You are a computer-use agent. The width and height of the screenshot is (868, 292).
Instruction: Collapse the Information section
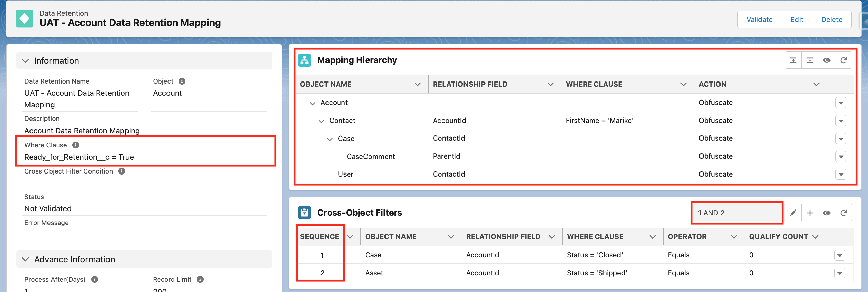point(25,61)
